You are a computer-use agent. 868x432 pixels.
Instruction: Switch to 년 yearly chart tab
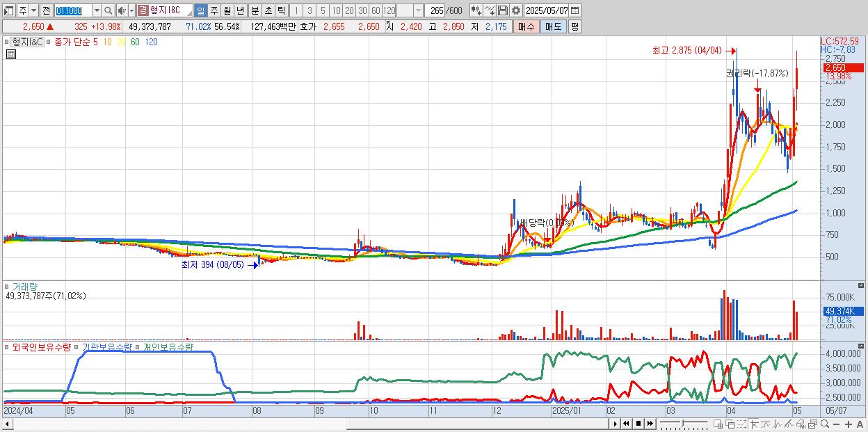(x=240, y=10)
